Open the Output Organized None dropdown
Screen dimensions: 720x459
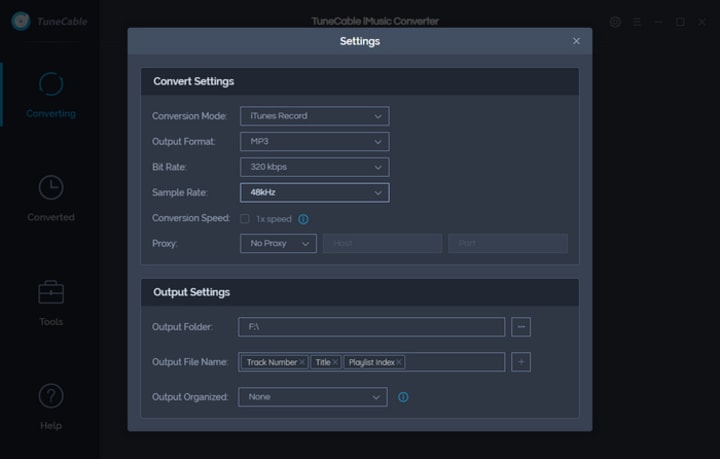click(x=313, y=397)
